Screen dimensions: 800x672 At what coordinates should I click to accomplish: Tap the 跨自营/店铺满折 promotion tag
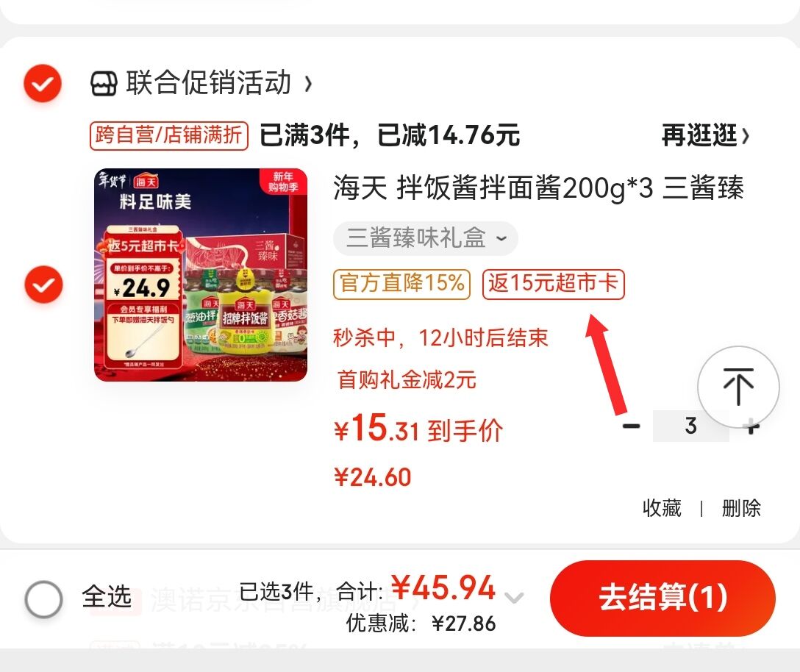[x=169, y=136]
